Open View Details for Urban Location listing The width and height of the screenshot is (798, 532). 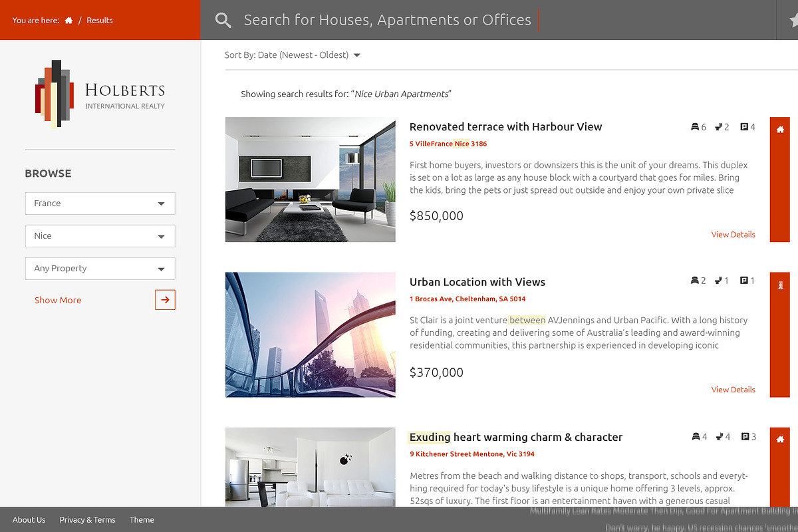(x=733, y=390)
